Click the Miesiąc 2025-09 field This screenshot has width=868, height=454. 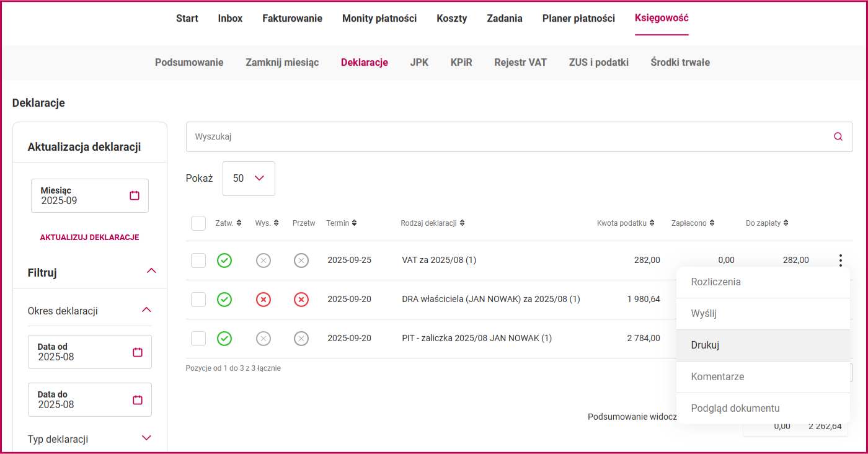(90, 195)
